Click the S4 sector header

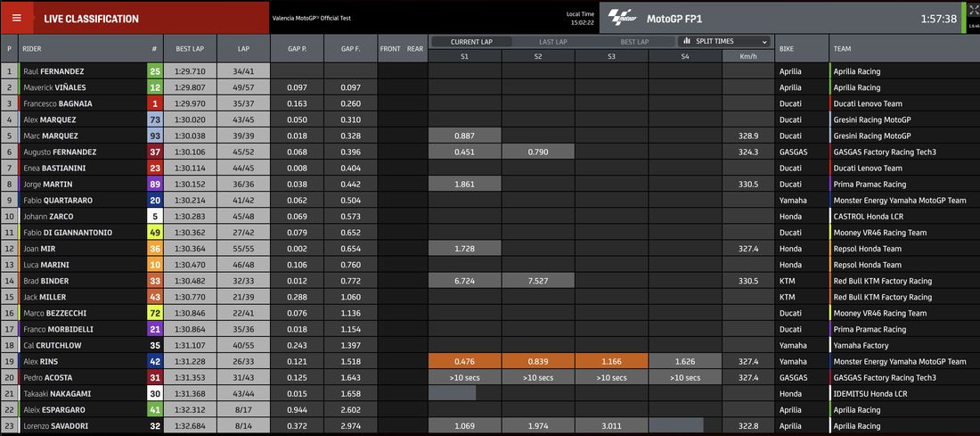[685, 55]
